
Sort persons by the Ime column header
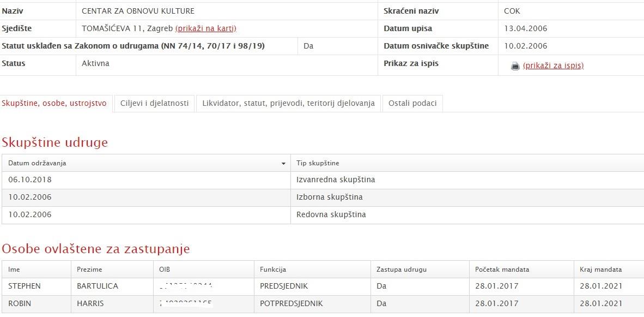[x=14, y=270]
